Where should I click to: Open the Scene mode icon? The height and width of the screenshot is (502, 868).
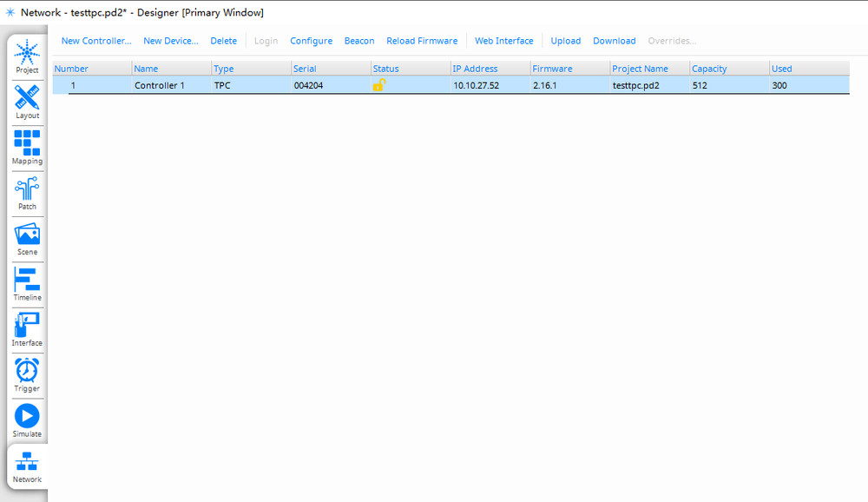pos(27,235)
